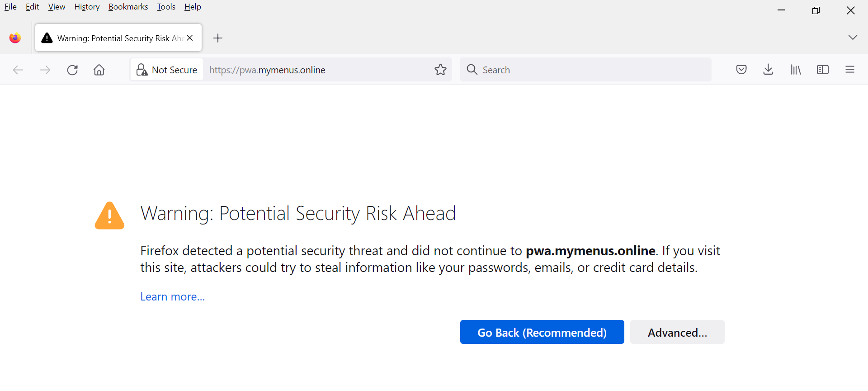Click the 'Not Secure' label text
Image resolution: width=868 pixels, height=391 pixels.
(x=175, y=70)
